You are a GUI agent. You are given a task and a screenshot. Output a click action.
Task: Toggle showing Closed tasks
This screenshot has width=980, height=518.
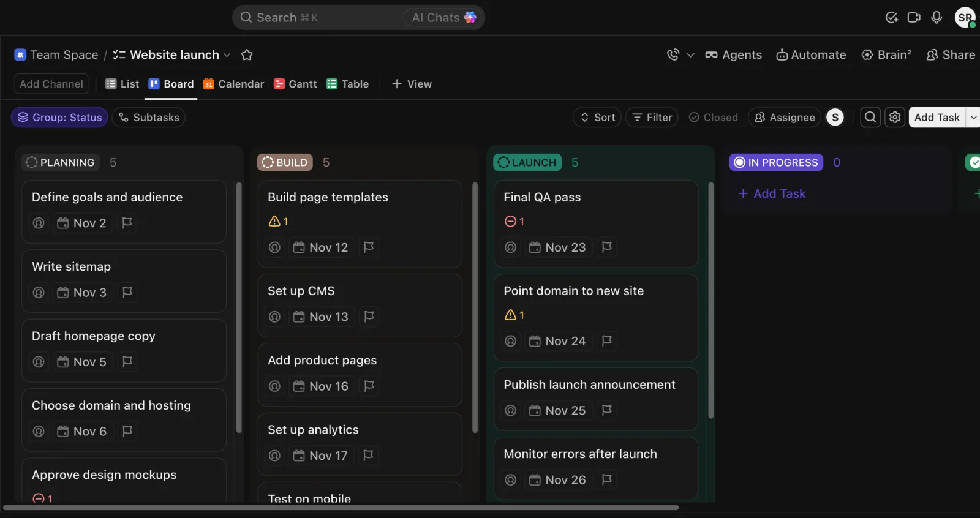pos(714,118)
